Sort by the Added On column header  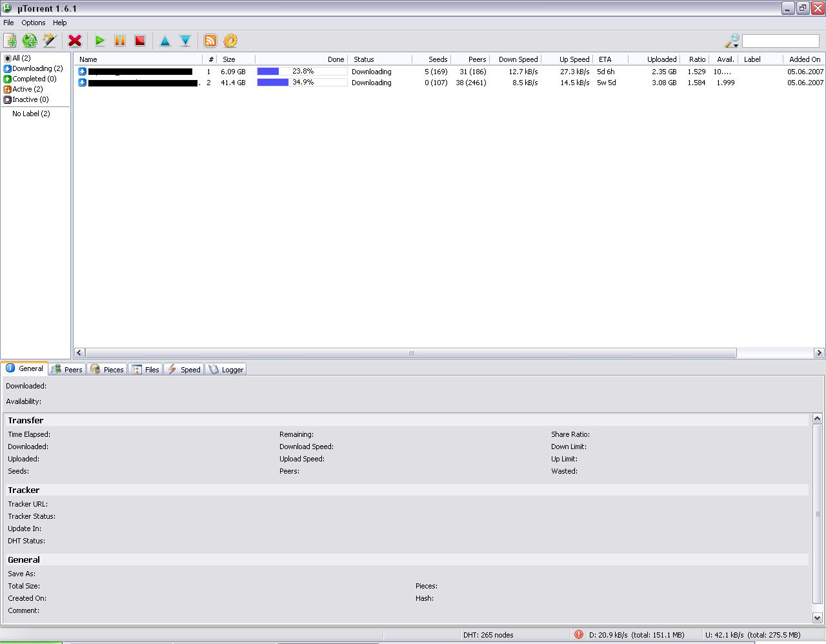(804, 59)
